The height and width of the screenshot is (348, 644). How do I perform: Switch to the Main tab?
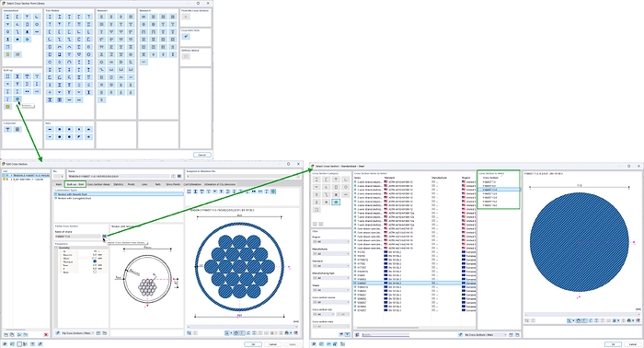pyautogui.click(x=59, y=184)
